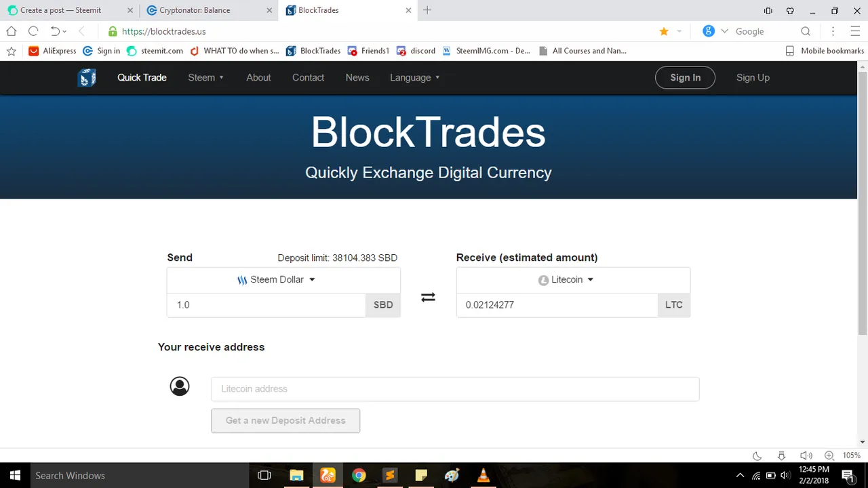Expand the Language dropdown
Screen dimensions: 868x488
point(415,77)
